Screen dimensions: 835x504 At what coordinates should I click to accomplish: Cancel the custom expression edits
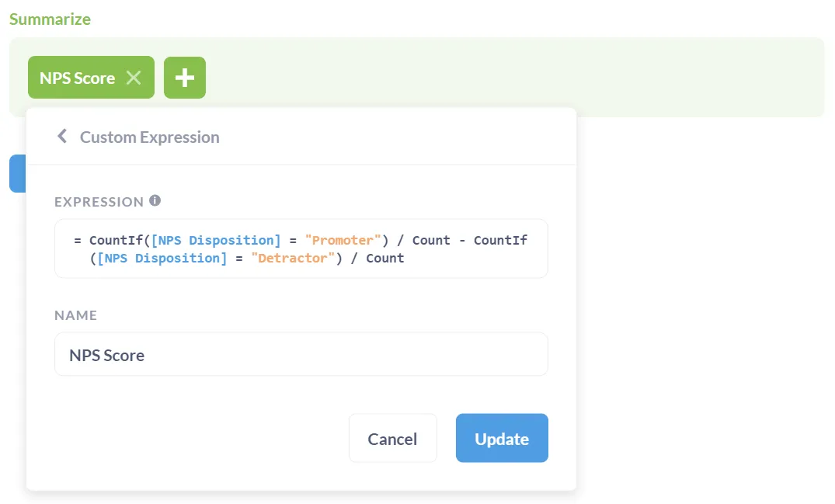392,438
